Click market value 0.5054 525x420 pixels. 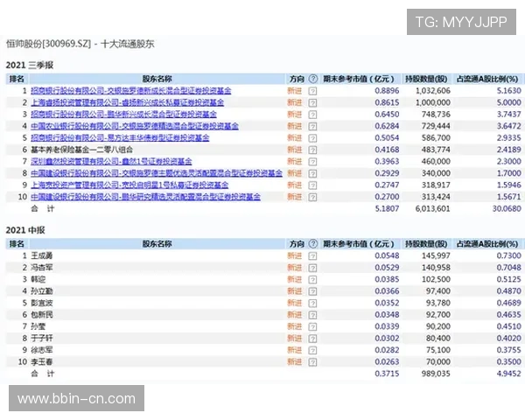(x=387, y=137)
